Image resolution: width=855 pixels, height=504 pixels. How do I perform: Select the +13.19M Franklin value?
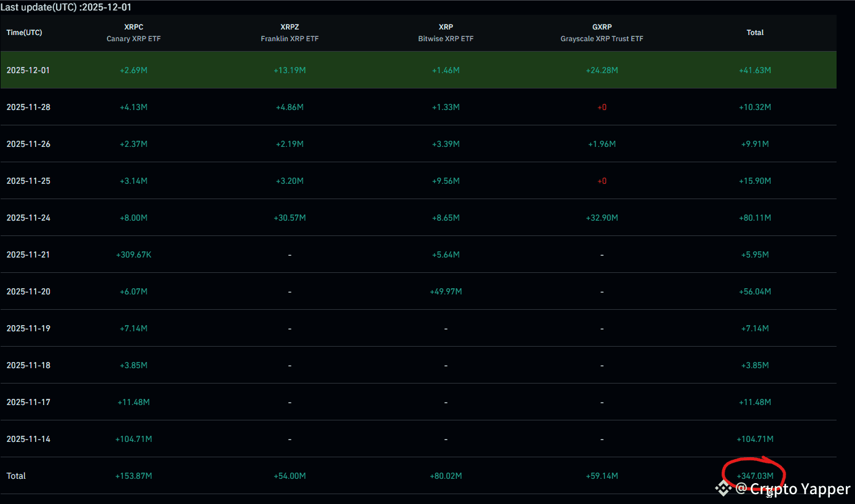point(290,70)
